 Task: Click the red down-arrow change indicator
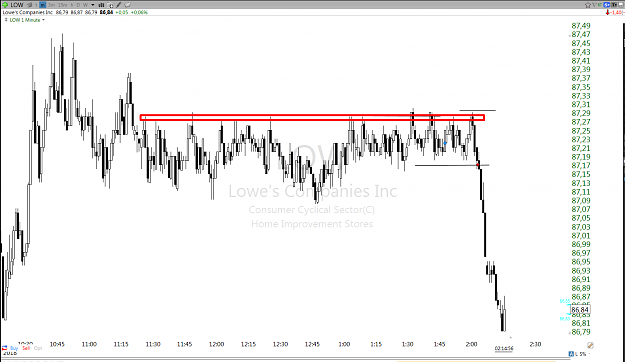tap(607, 12)
